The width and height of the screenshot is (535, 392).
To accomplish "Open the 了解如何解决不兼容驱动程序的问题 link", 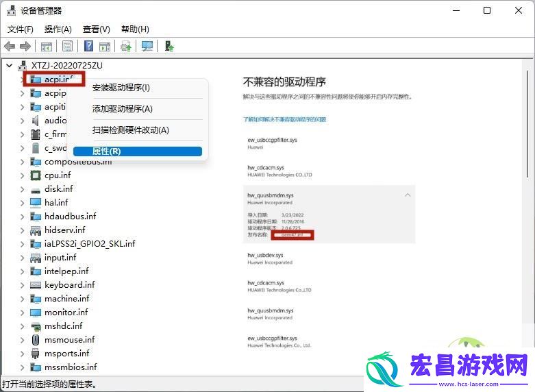I will pos(284,119).
